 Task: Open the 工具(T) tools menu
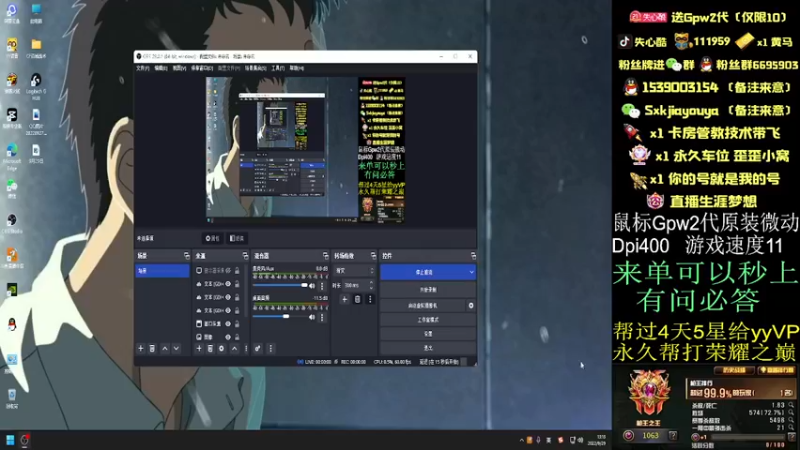tap(278, 68)
